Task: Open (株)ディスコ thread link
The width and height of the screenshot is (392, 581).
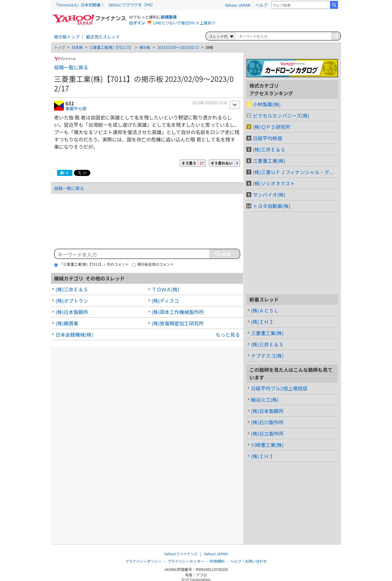Action: click(x=165, y=301)
